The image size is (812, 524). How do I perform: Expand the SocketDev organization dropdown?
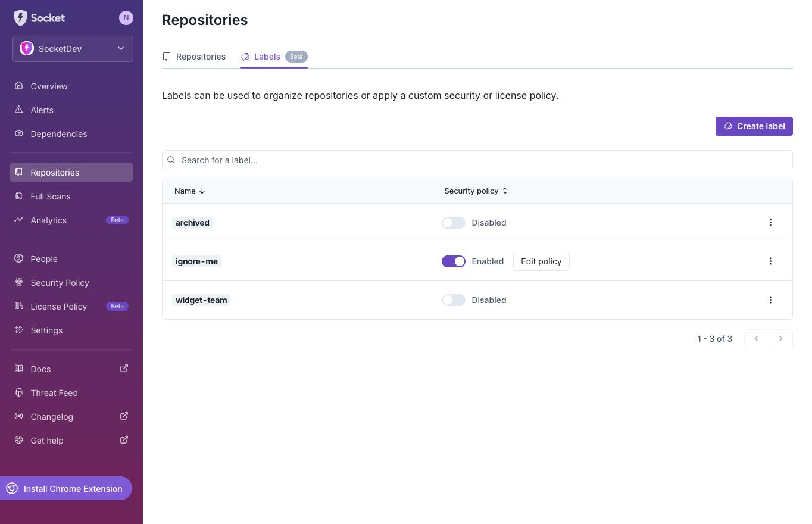pyautogui.click(x=73, y=49)
